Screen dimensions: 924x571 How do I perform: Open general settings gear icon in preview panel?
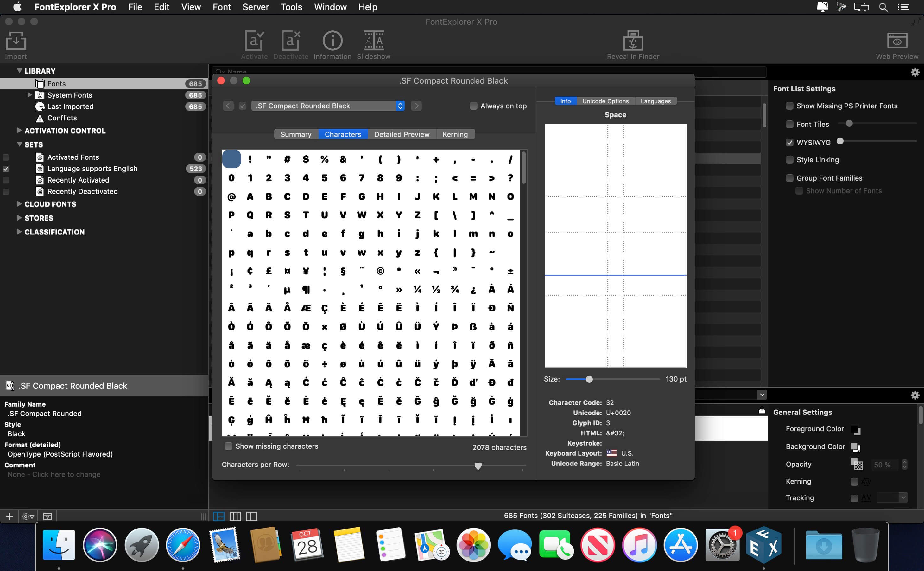[915, 395]
